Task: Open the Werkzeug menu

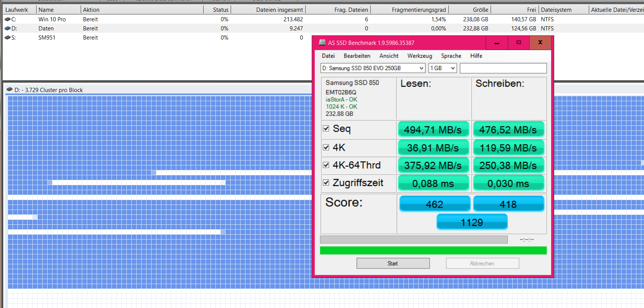Action: pyautogui.click(x=419, y=56)
